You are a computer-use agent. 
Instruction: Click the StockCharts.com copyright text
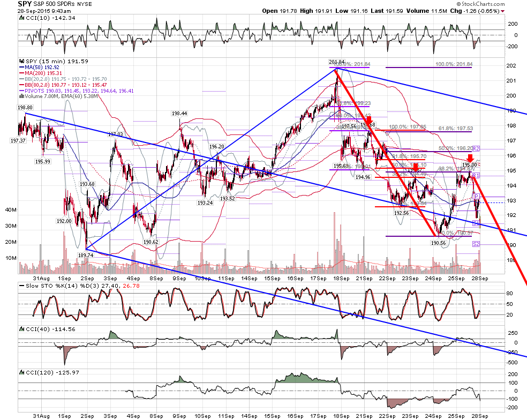point(480,4)
